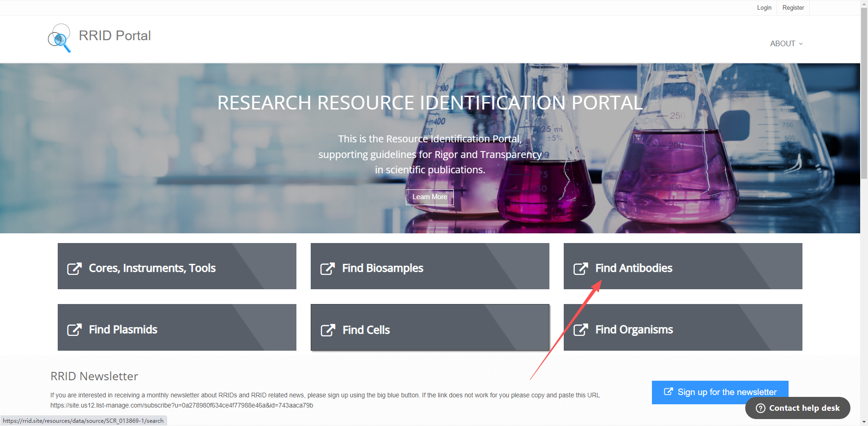Click the RRID Portal magnifier logo
This screenshot has height=426, width=868.
click(x=60, y=38)
